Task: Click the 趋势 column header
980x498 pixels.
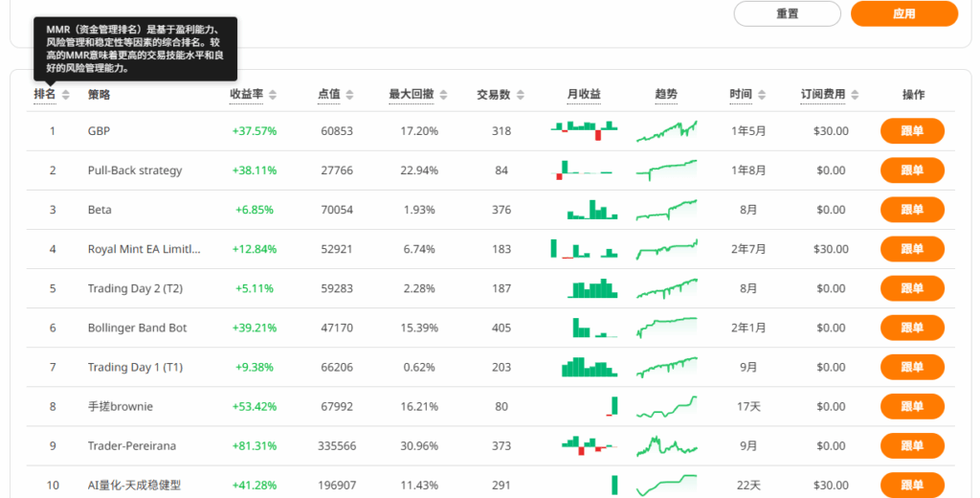Action: 666,95
